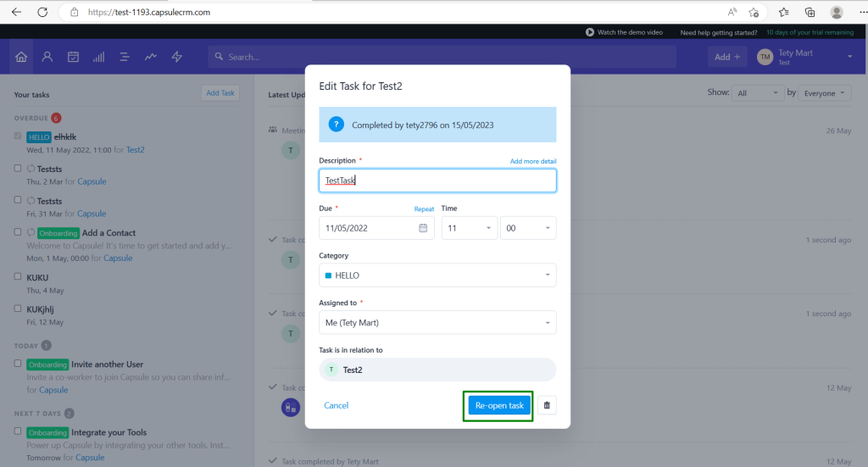Screen dimensions: 868x467
Task: Check the Add a Contact task checkbox
Action: pyautogui.click(x=18, y=232)
